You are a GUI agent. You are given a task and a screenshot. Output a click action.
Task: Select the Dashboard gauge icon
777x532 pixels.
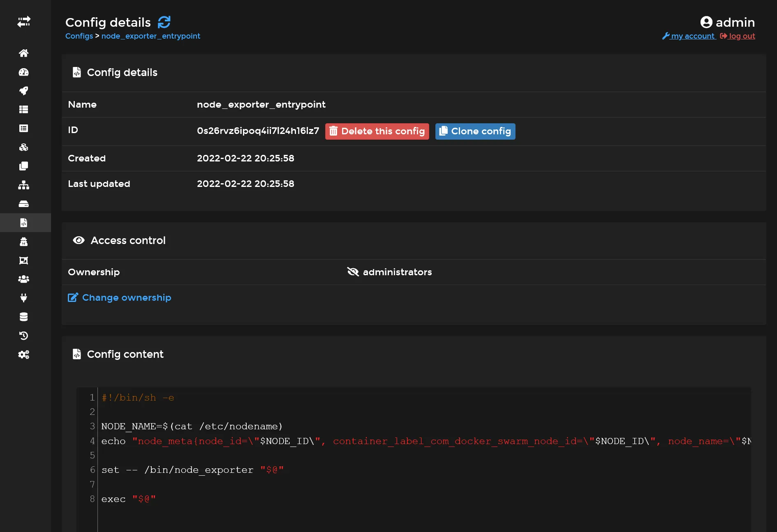[24, 72]
